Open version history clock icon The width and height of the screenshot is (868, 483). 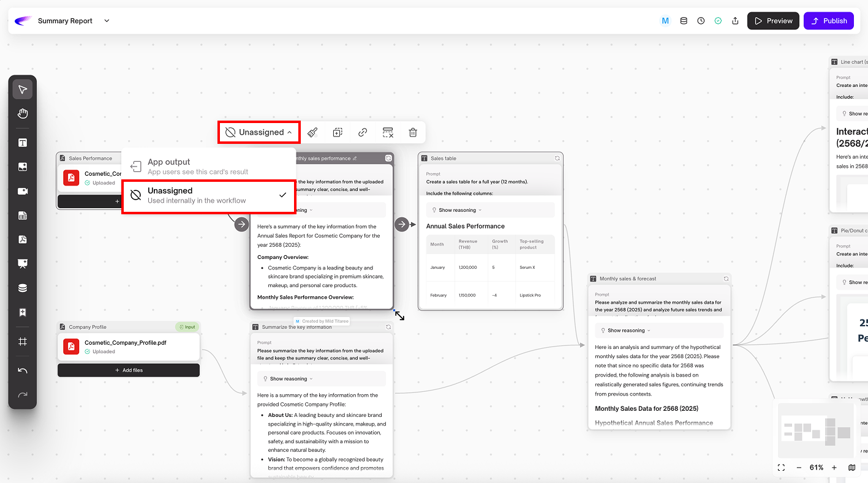tap(701, 21)
